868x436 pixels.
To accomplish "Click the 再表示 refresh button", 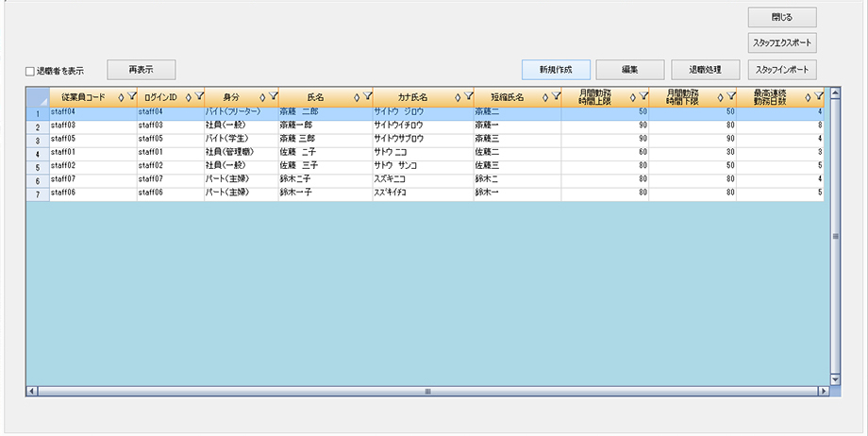I will click(x=141, y=69).
